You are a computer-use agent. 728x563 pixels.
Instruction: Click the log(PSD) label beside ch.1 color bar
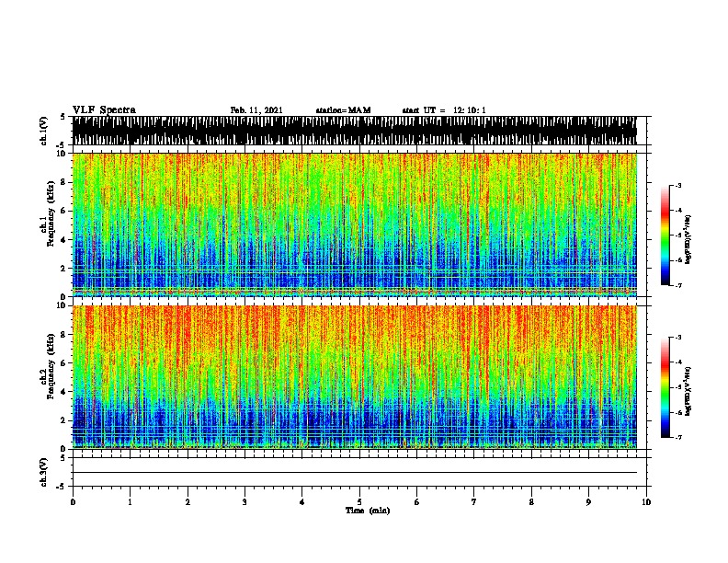coord(688,240)
